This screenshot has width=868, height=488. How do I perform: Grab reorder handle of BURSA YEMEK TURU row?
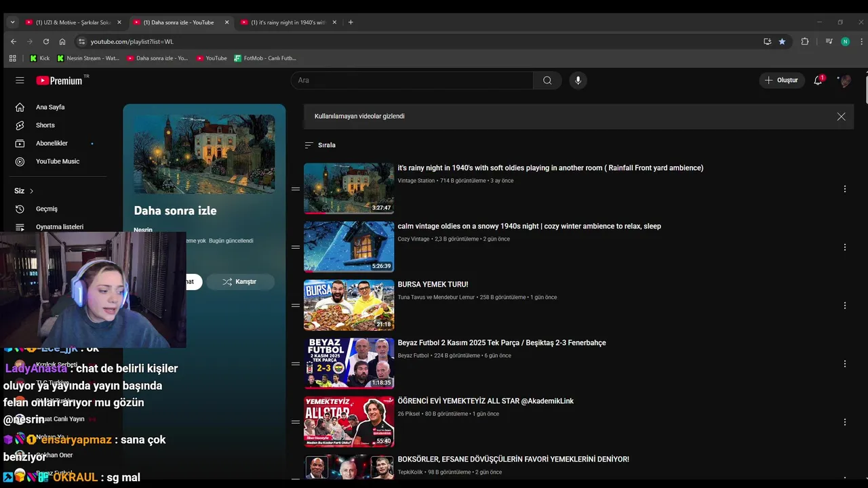click(x=296, y=306)
